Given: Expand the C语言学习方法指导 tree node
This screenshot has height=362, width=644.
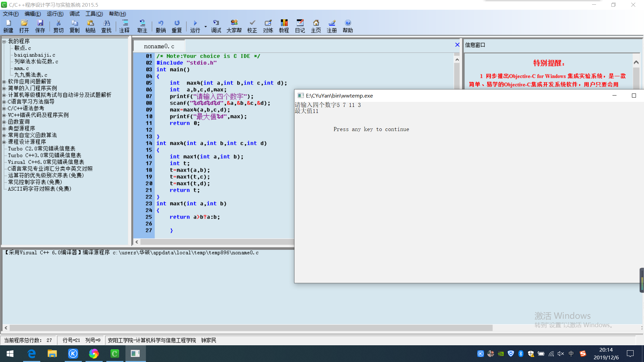Looking at the screenshot, I should click(4, 102).
